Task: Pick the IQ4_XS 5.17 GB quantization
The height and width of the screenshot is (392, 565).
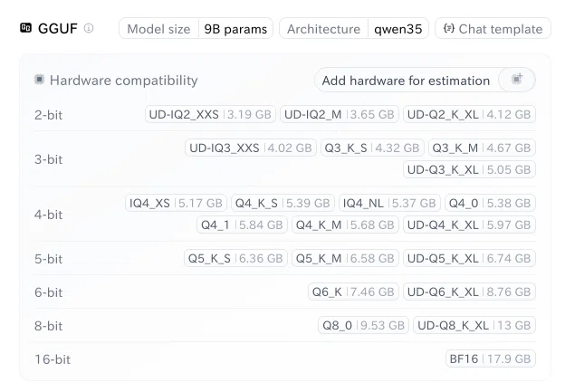Action: click(x=176, y=203)
